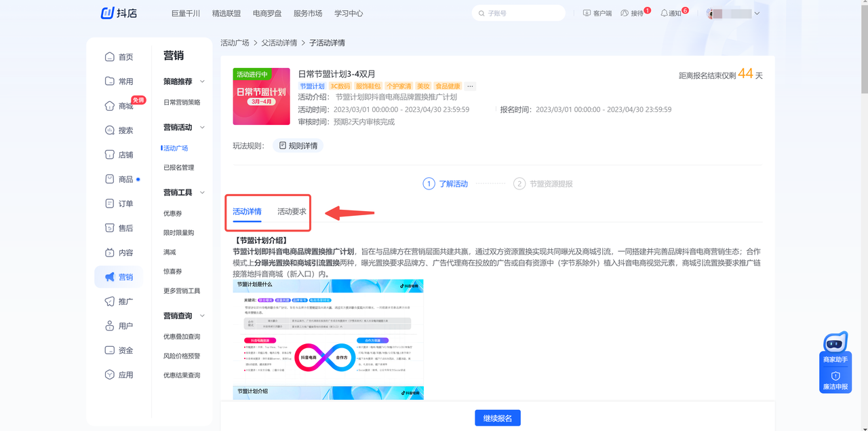Click the 服饰鞋包 category tag
868x431 pixels.
368,86
